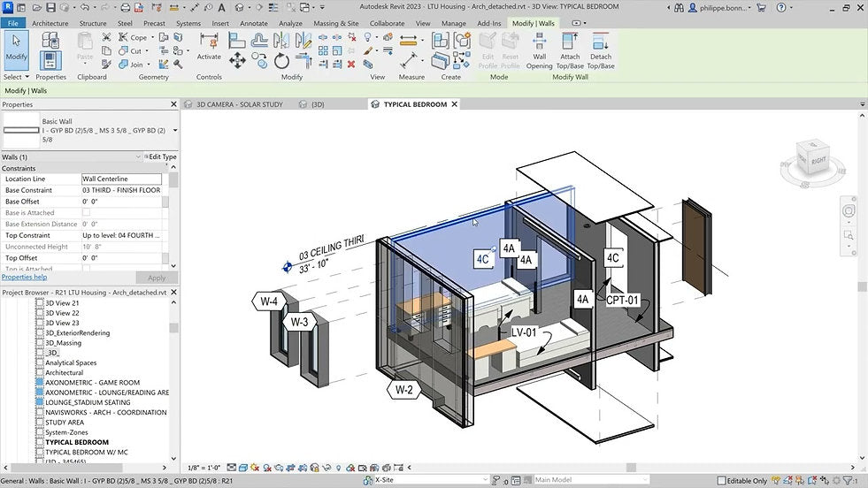Select the Modify tool in the ribbon

pos(16,50)
